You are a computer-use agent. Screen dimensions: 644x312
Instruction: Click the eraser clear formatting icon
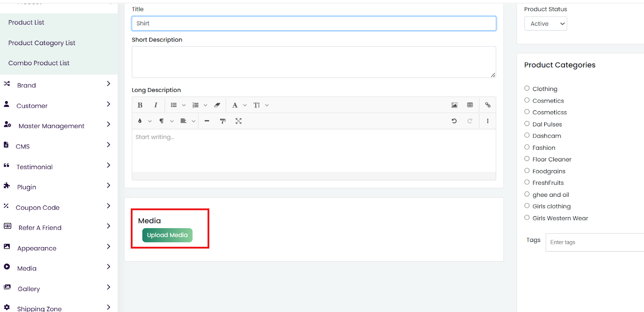pyautogui.click(x=217, y=105)
